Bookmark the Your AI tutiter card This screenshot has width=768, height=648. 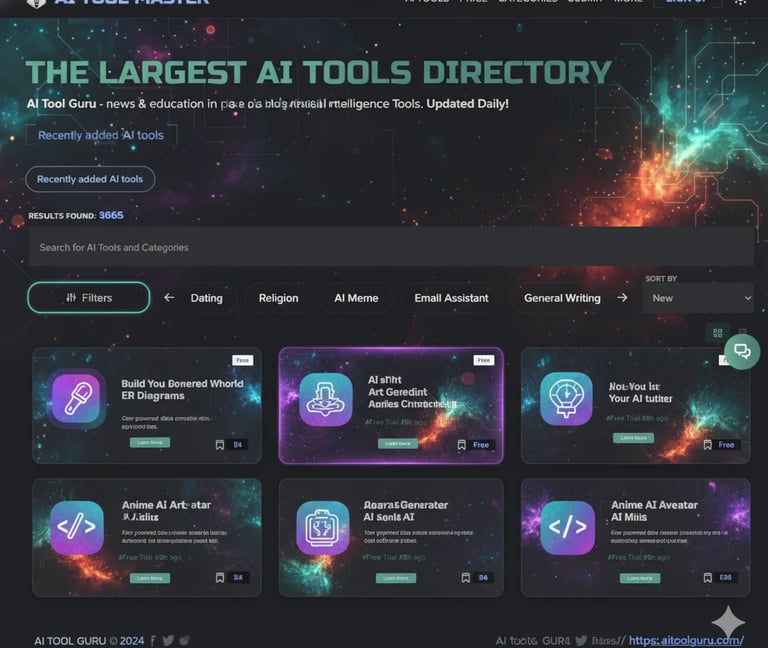point(707,445)
